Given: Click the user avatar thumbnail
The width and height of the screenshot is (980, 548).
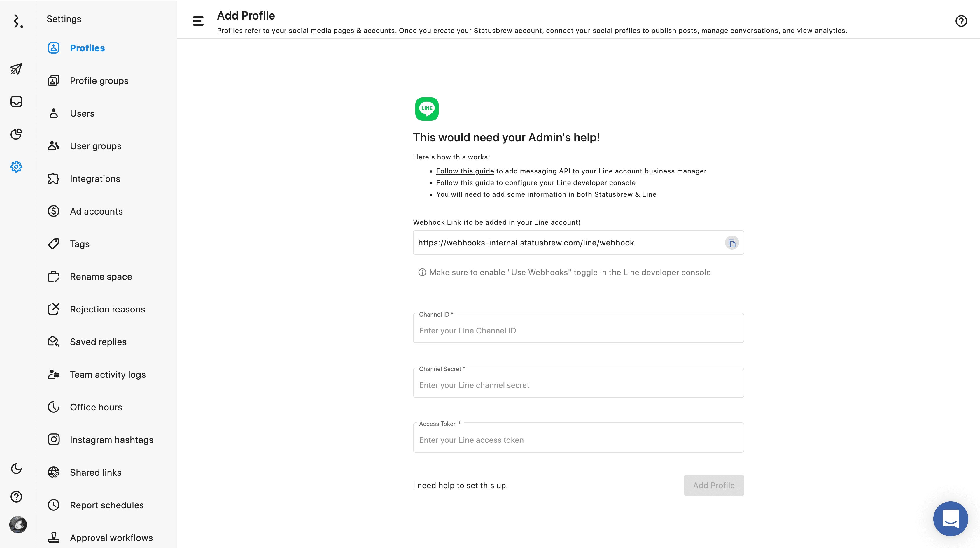Looking at the screenshot, I should 18,525.
